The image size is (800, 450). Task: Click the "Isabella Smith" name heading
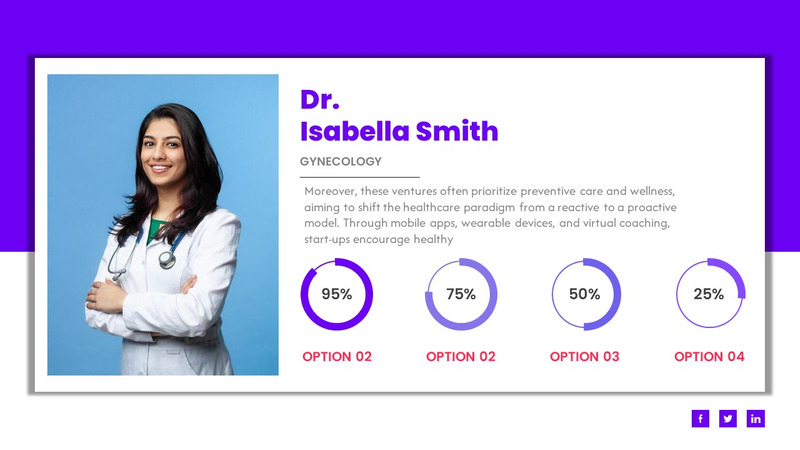tap(399, 131)
